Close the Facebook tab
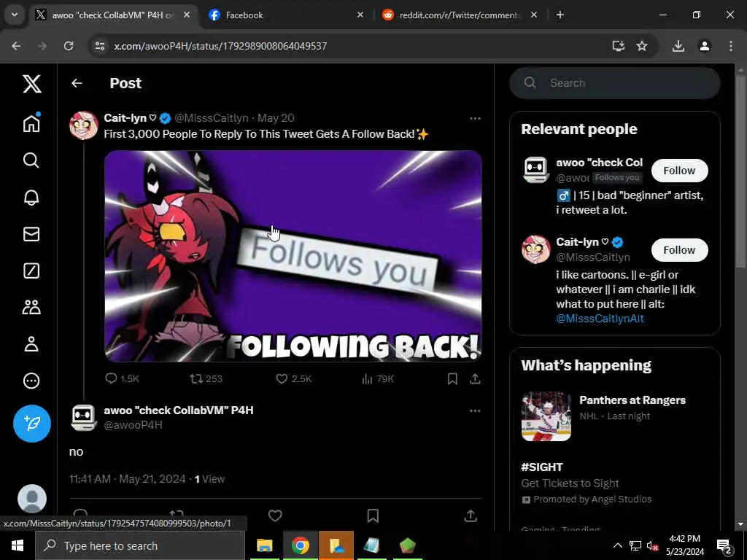 (x=360, y=15)
